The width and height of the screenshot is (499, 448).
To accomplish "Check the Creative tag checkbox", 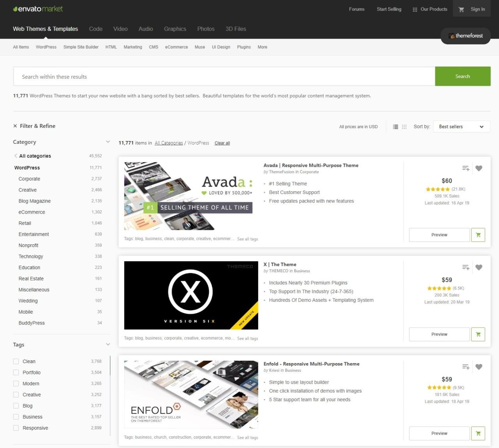I will 16,395.
